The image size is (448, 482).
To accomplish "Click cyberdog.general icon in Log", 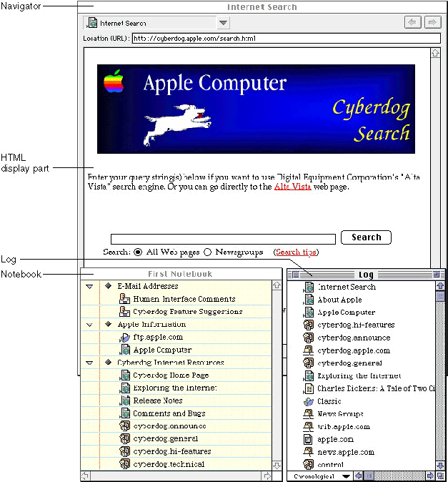I will [x=308, y=363].
